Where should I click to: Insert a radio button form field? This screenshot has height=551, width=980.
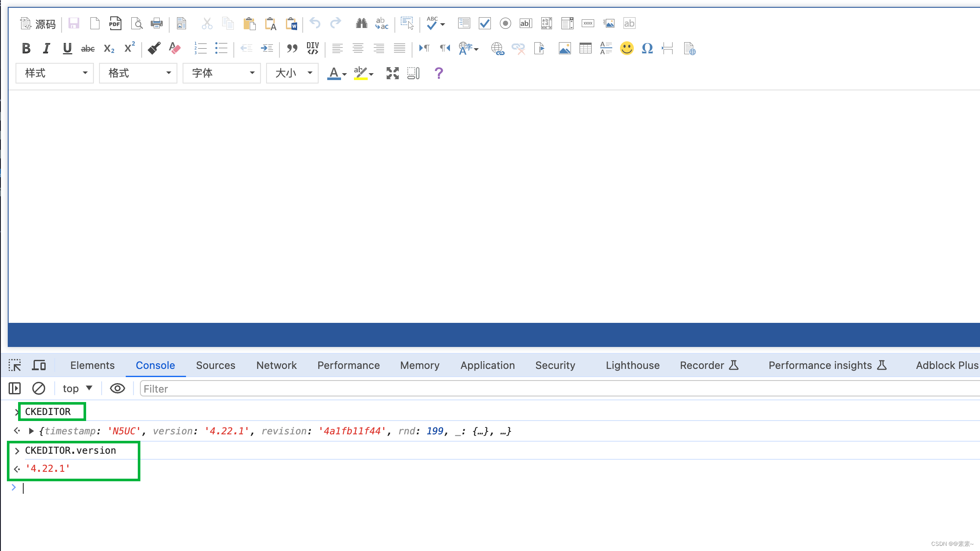505,23
